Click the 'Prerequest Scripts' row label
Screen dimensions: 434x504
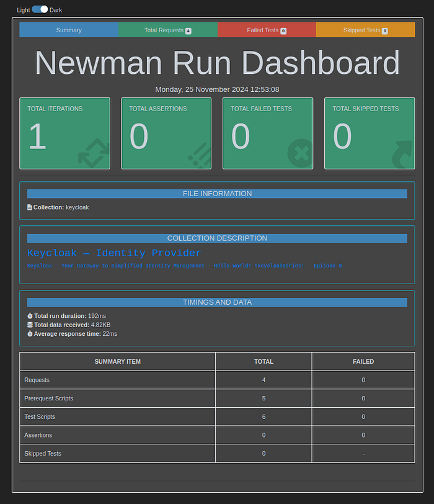49,398
